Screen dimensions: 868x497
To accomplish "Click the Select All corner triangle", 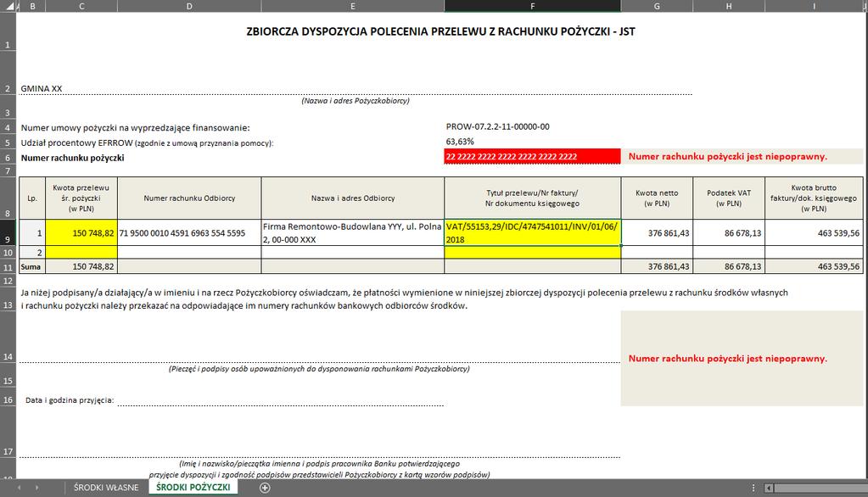I will tap(10, 6).
